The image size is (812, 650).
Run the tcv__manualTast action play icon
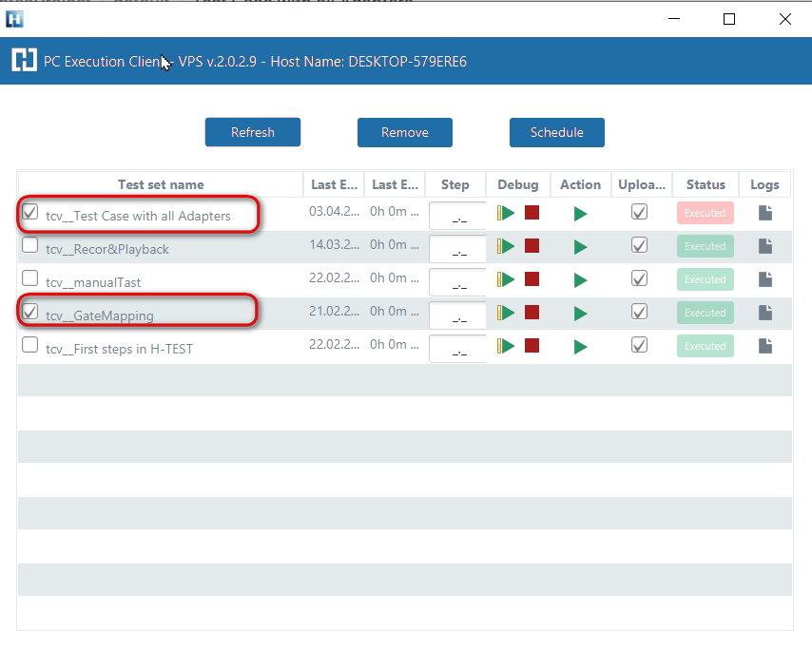click(580, 280)
